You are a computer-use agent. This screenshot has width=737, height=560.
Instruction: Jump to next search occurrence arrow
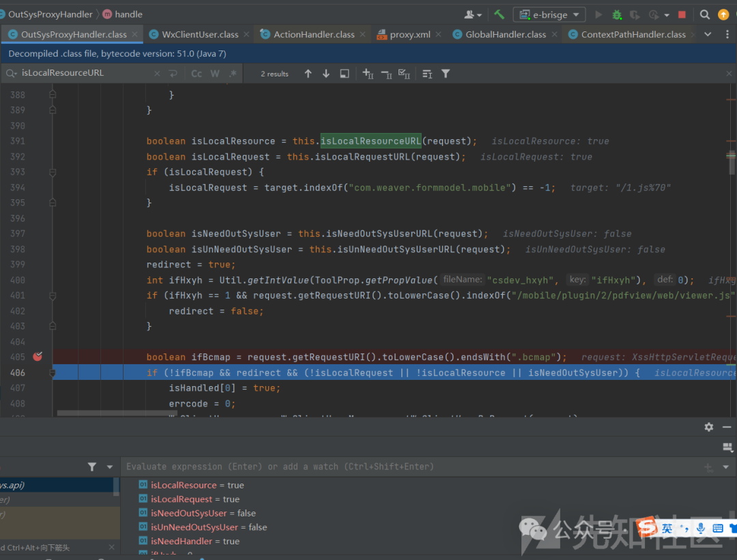coord(326,74)
